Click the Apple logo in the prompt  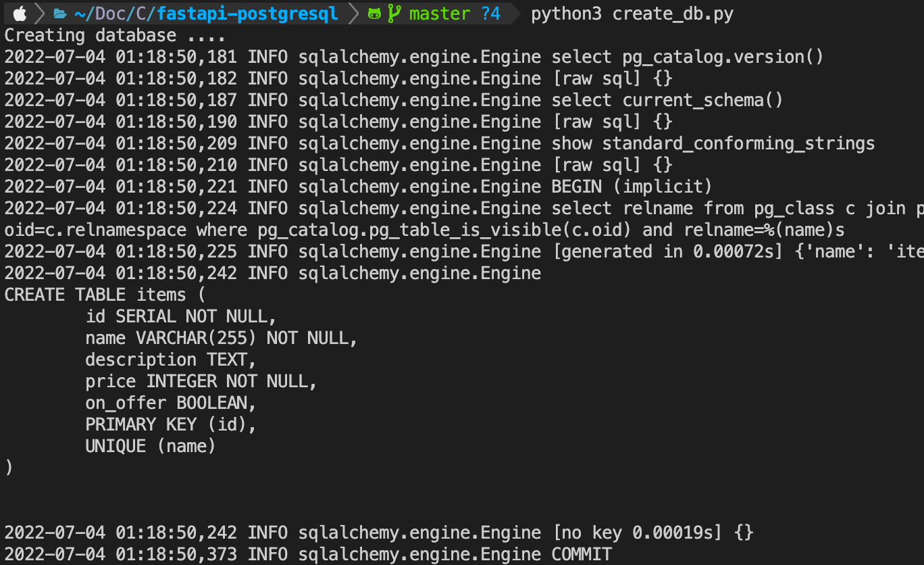(18, 11)
